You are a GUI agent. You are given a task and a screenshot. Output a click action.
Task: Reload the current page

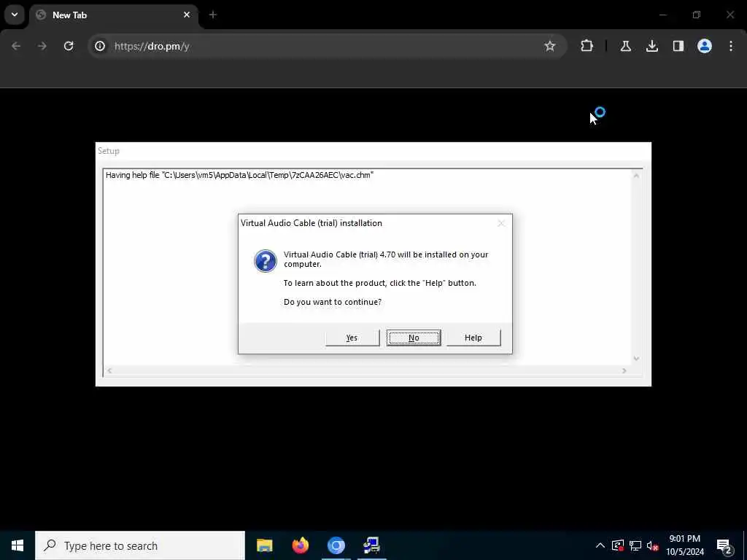pyautogui.click(x=69, y=46)
